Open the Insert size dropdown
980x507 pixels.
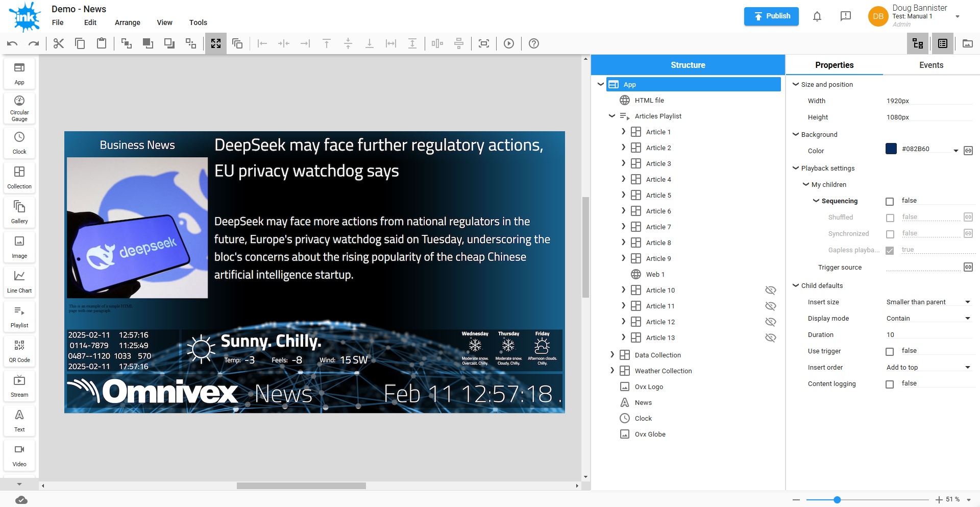pyautogui.click(x=928, y=302)
